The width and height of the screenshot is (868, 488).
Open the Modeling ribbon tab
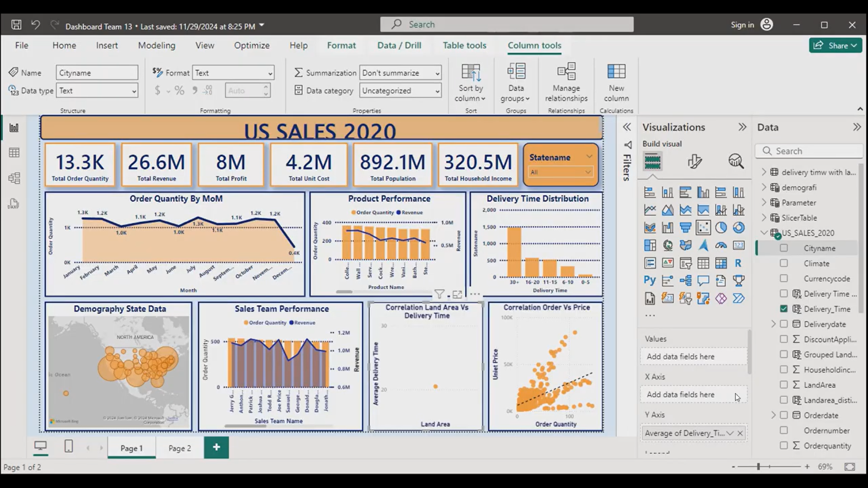click(x=156, y=45)
